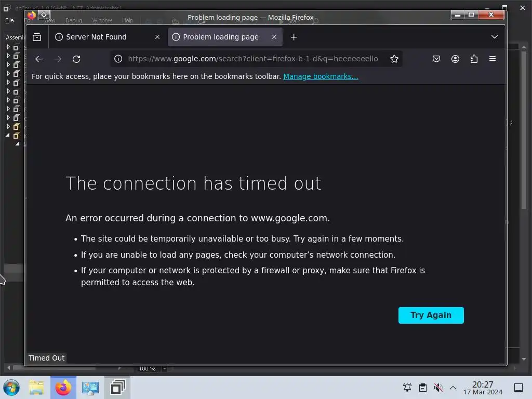Open the computer settings taskbar icon
The image size is (532, 399).
click(x=90, y=388)
